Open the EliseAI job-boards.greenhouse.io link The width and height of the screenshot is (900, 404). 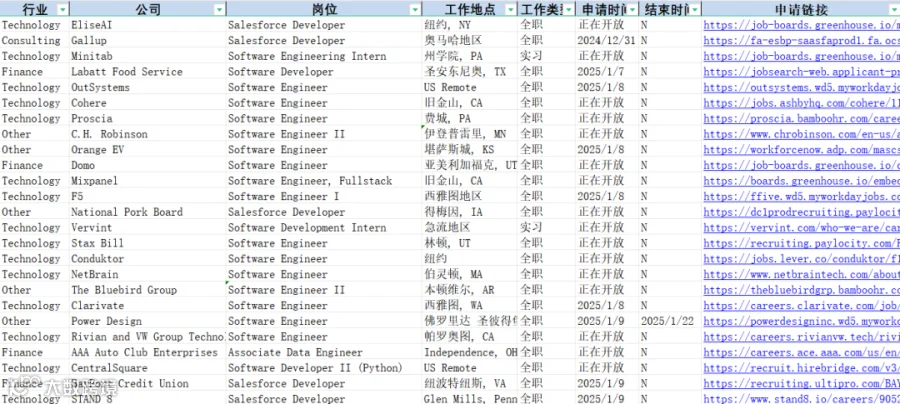801,25
